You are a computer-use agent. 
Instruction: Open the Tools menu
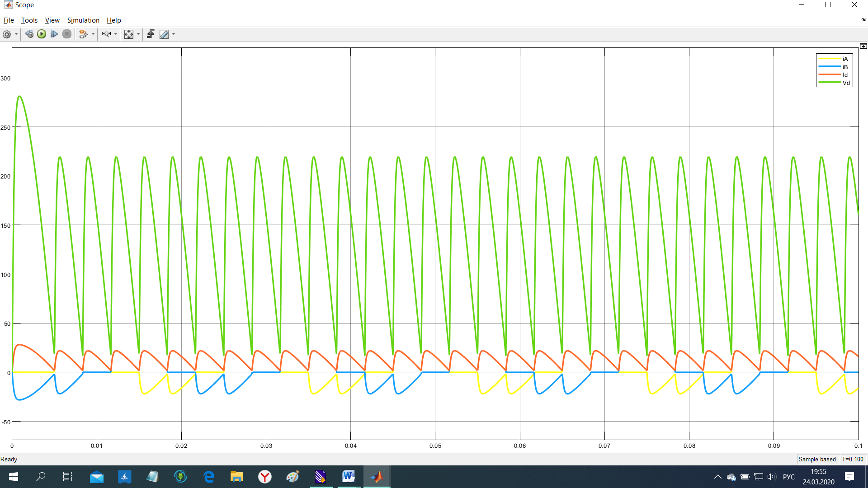(29, 20)
